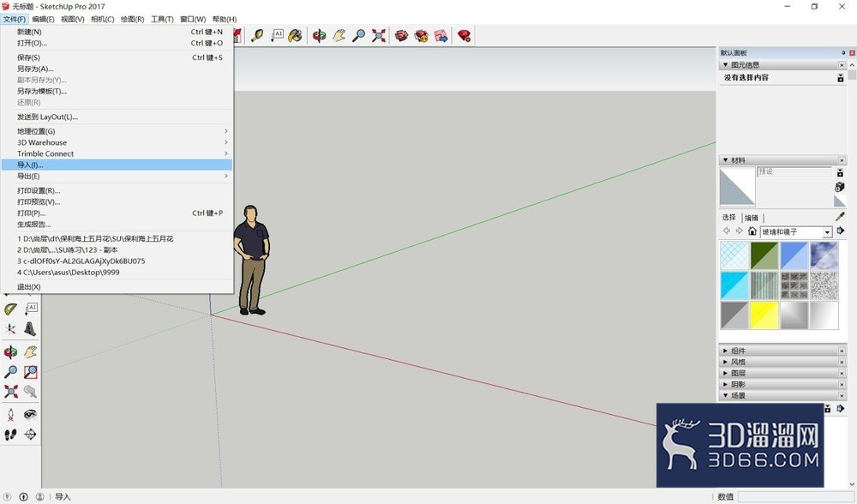Select the Section Plane tool
The height and width of the screenshot is (504, 857).
30,435
